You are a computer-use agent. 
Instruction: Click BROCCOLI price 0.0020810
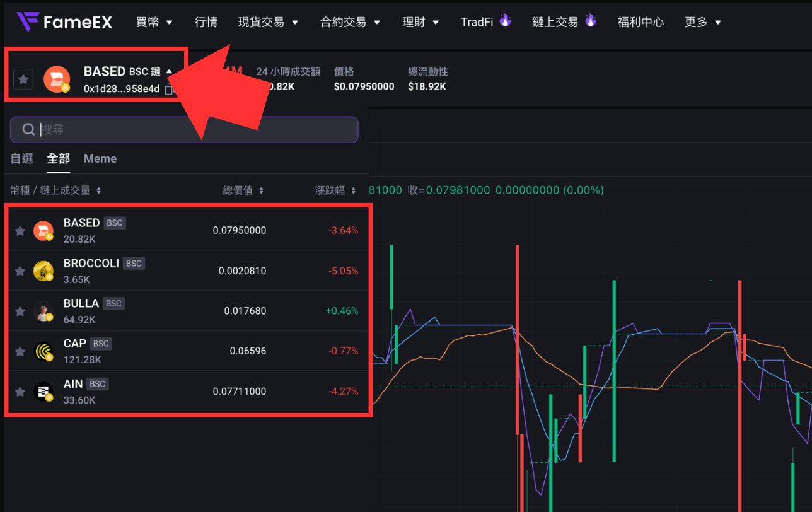coord(243,271)
